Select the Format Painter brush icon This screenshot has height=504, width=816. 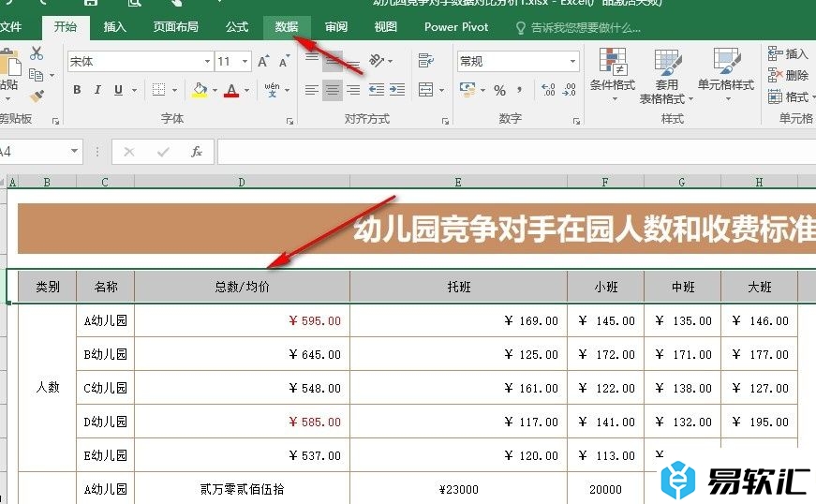click(37, 96)
